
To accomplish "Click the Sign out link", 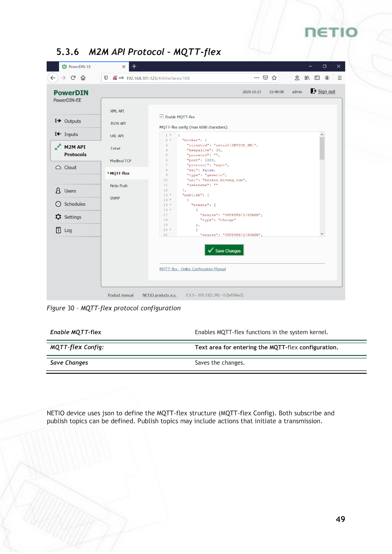I will [326, 92].
